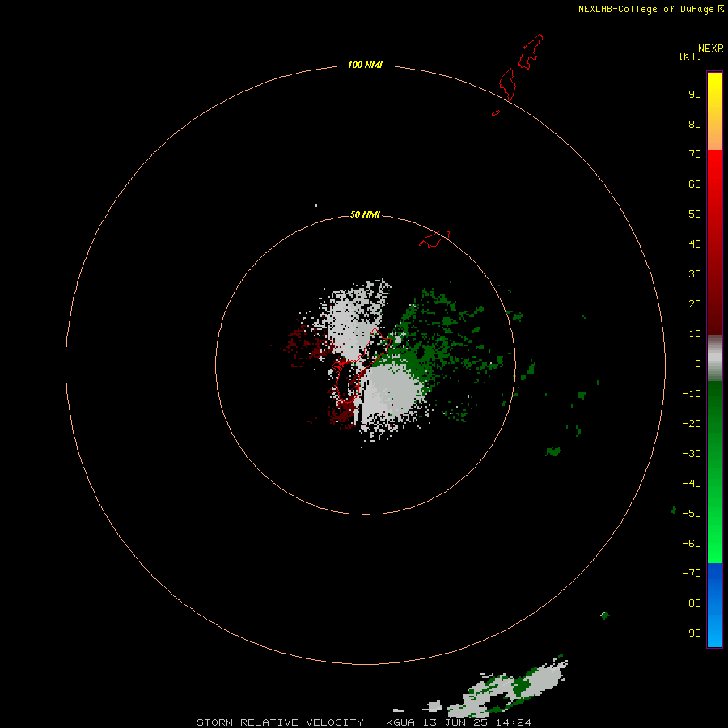
Task: Click the -80 value on the velocity scale
Action: pos(692,603)
